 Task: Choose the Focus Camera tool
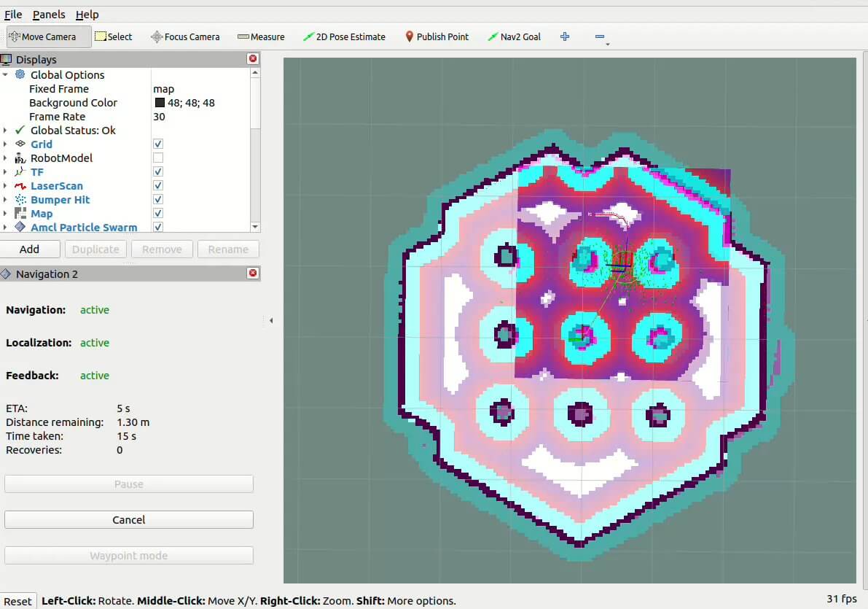click(185, 36)
